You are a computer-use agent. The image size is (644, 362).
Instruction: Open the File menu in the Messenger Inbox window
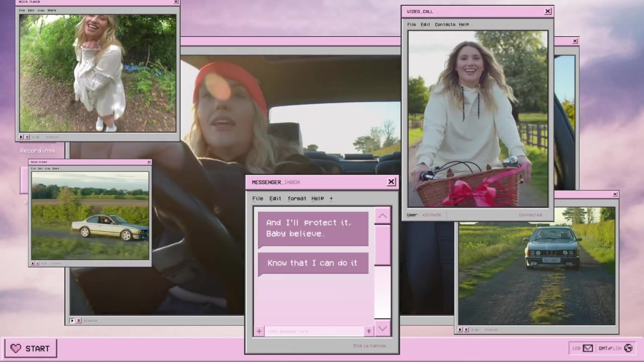(x=258, y=198)
